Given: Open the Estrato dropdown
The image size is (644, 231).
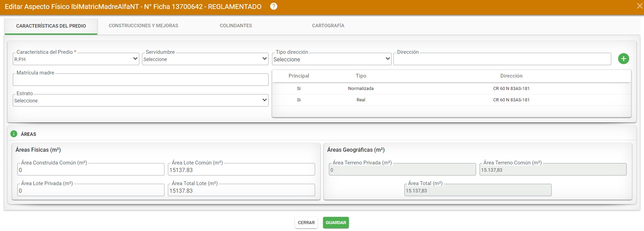Looking at the screenshot, I should click(141, 100).
